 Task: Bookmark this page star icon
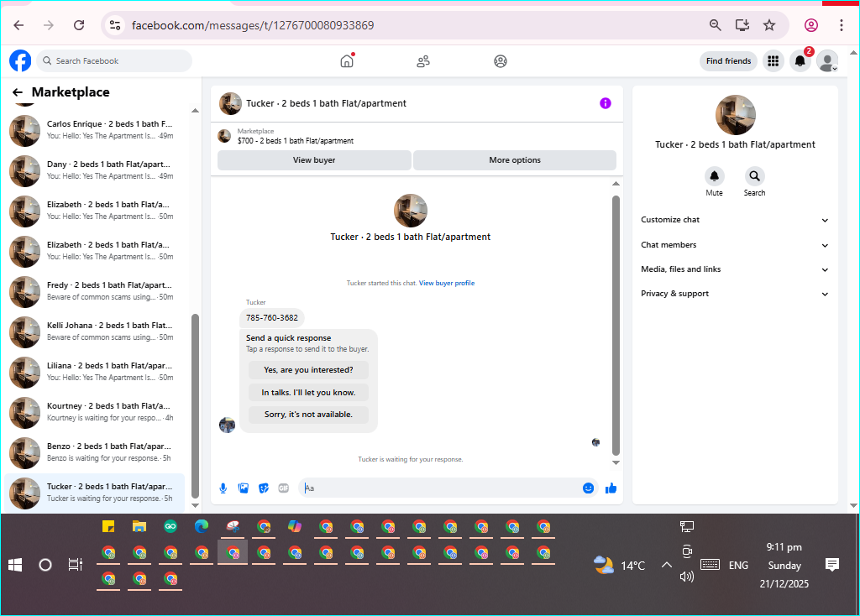click(x=769, y=25)
